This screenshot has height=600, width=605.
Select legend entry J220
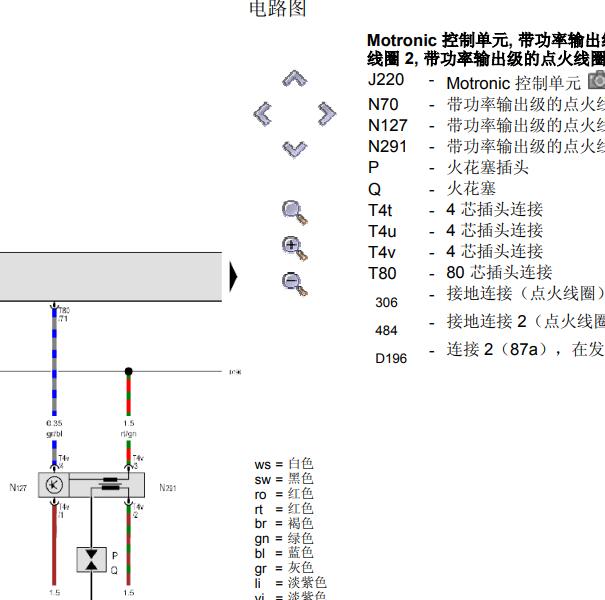click(386, 80)
